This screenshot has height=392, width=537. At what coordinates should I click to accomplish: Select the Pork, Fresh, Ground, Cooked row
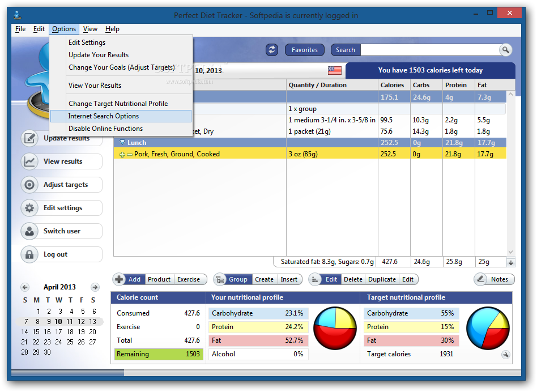click(310, 154)
